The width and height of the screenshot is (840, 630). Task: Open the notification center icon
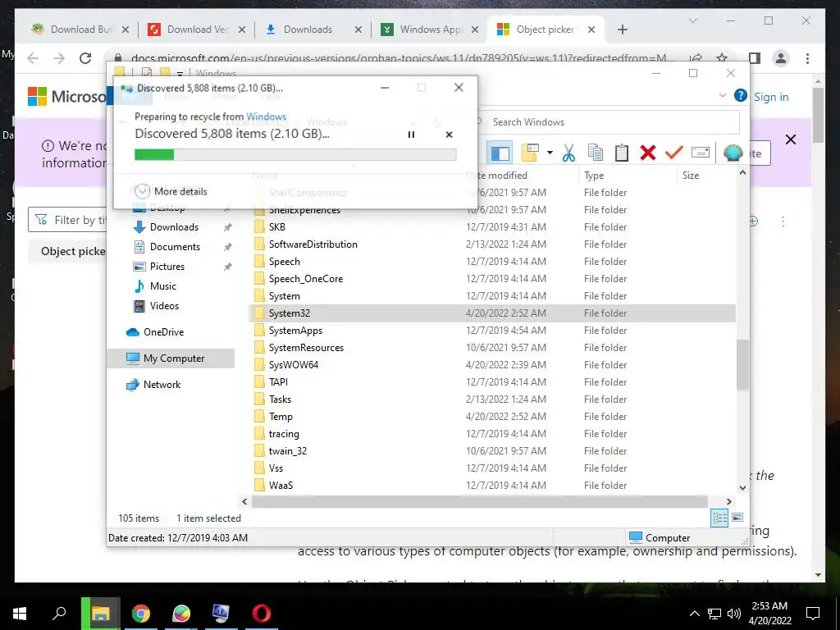click(x=813, y=614)
